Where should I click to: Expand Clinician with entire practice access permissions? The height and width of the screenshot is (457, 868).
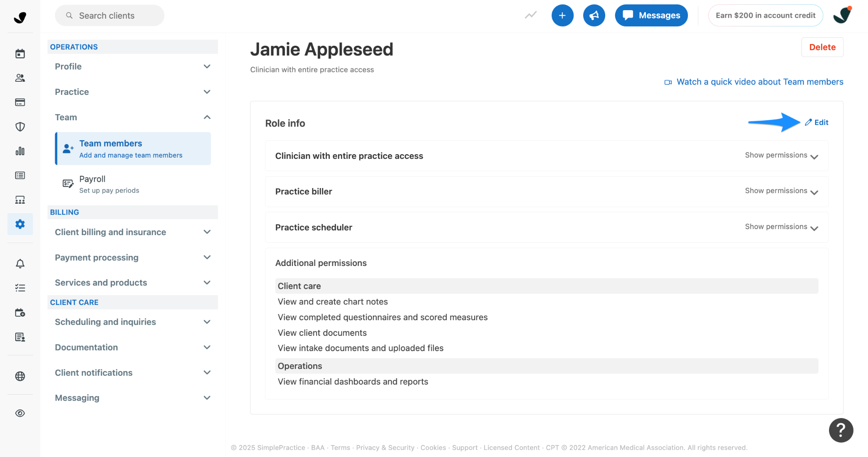781,155
